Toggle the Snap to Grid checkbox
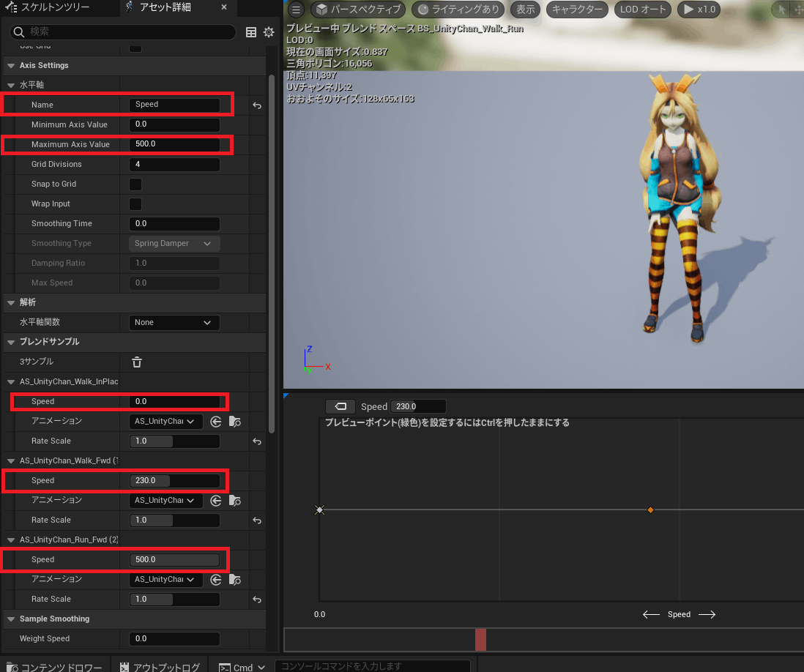 pos(135,184)
